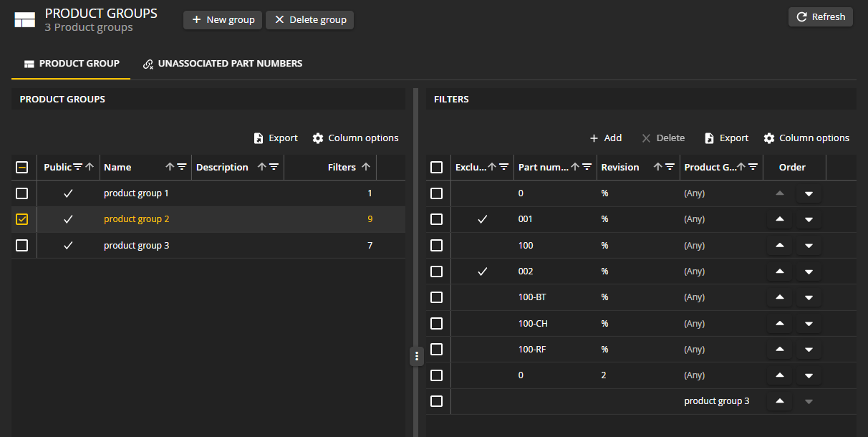
Task: Open Unassociated Part Numbers tab
Action: (x=223, y=64)
